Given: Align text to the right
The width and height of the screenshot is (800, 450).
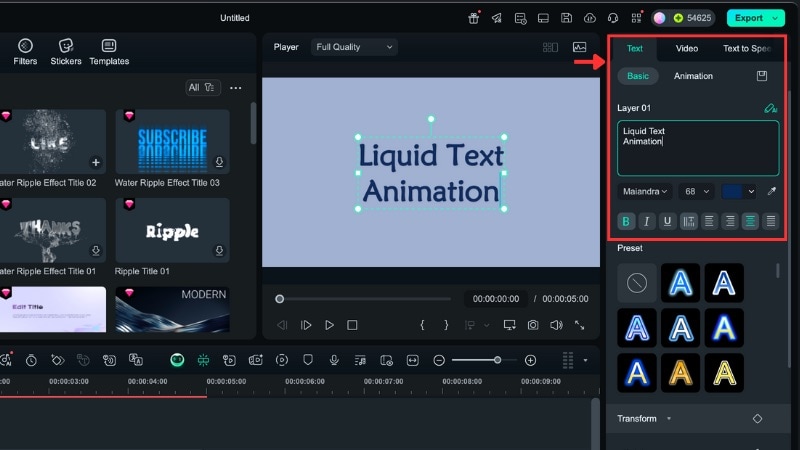Looking at the screenshot, I should [x=730, y=221].
